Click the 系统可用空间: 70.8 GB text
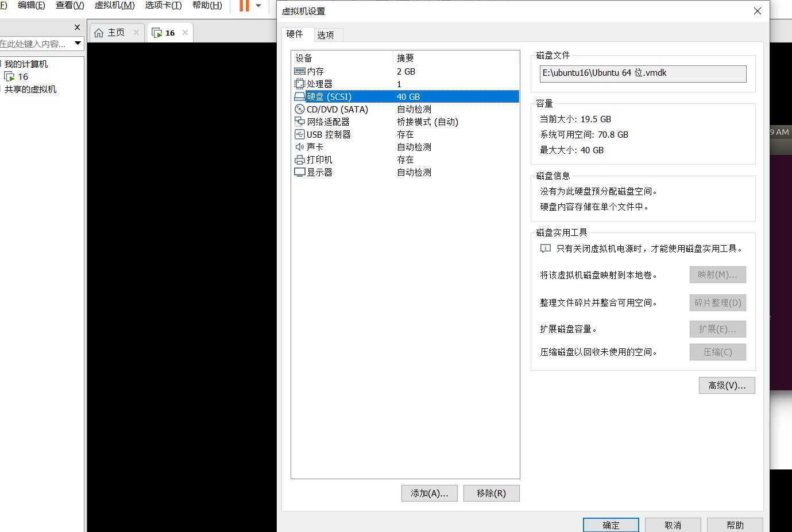Screen dimensions: 792x532 pos(584,135)
